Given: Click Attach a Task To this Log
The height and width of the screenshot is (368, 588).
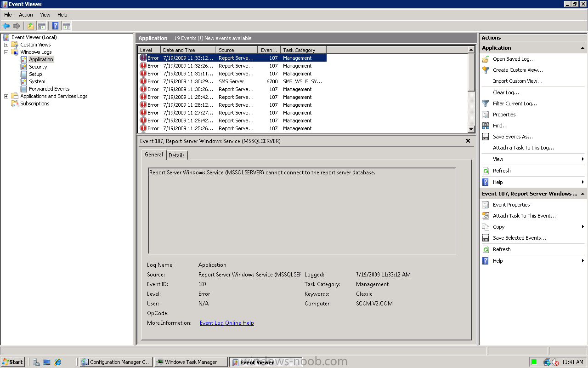Looking at the screenshot, I should (523, 148).
